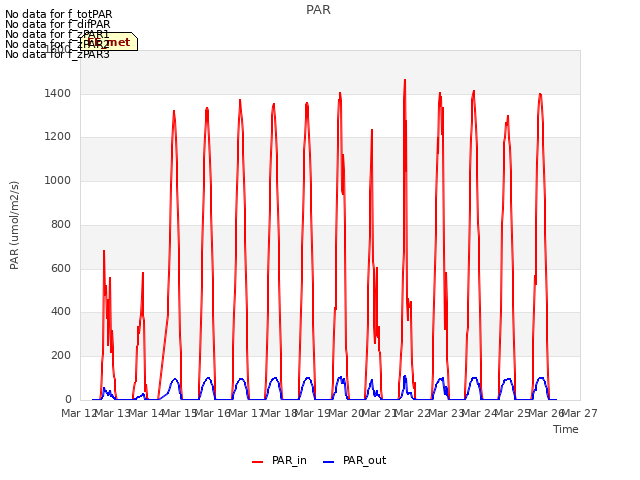Click the y-axis tick 1000
The height and width of the screenshot is (480, 640).
pos(58,180)
